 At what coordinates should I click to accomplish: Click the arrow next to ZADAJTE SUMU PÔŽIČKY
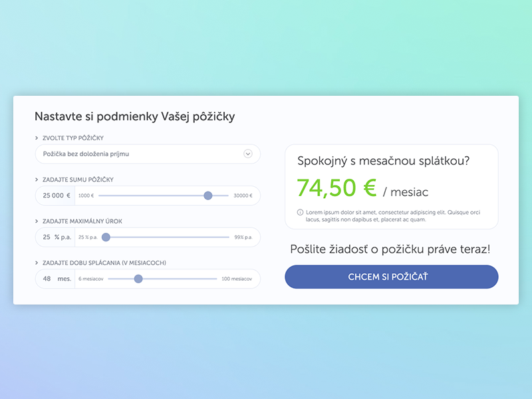coord(37,180)
